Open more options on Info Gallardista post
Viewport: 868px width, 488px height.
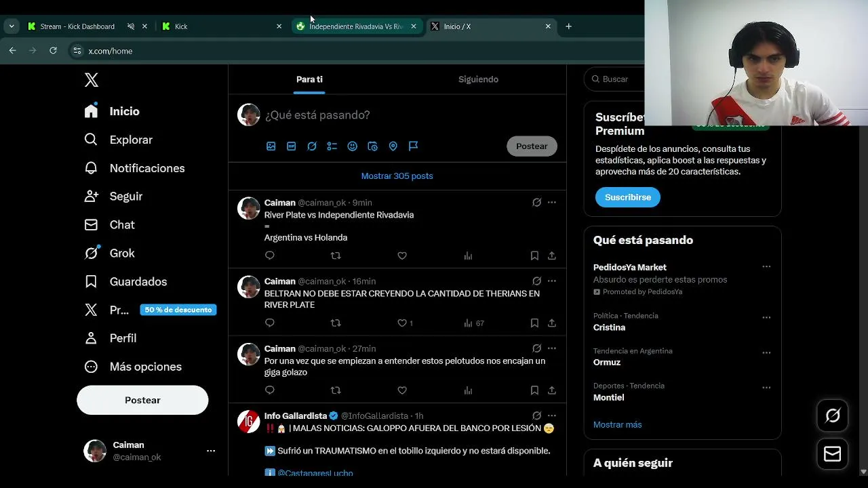552,415
